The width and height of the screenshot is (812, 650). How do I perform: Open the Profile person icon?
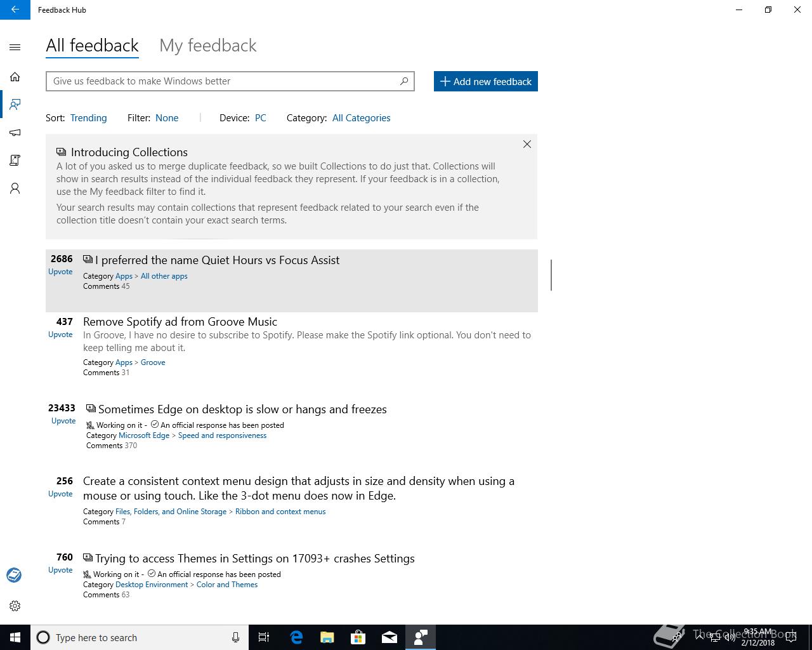click(15, 188)
